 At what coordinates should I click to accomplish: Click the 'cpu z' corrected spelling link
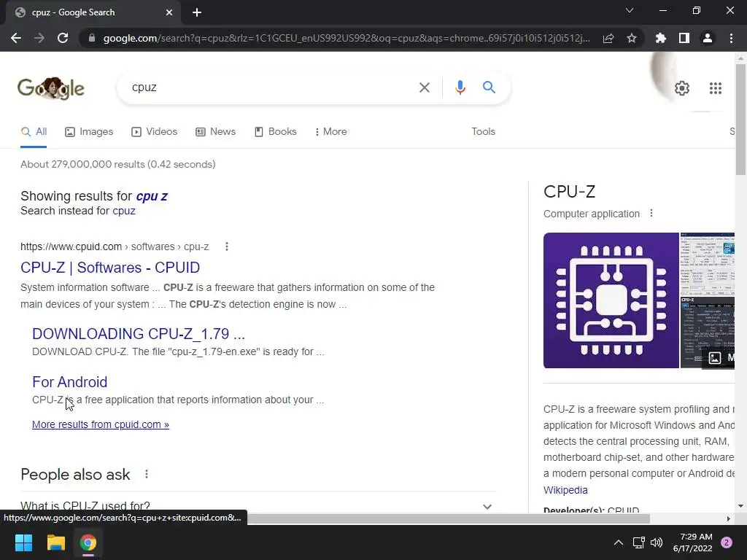[152, 196]
